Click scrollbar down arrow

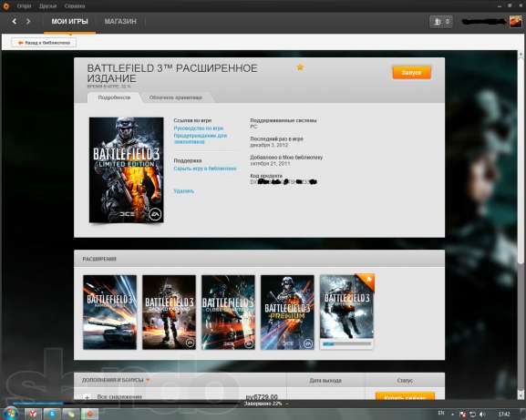coord(521,395)
